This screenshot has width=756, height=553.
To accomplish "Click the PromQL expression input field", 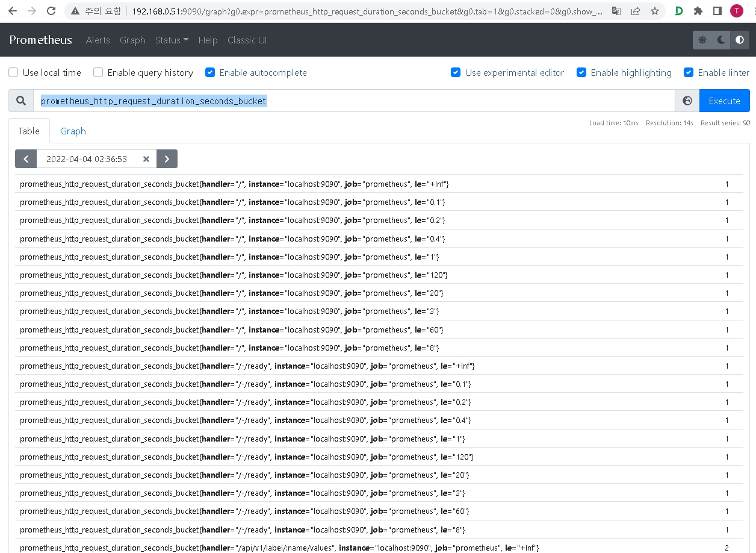I will click(354, 101).
